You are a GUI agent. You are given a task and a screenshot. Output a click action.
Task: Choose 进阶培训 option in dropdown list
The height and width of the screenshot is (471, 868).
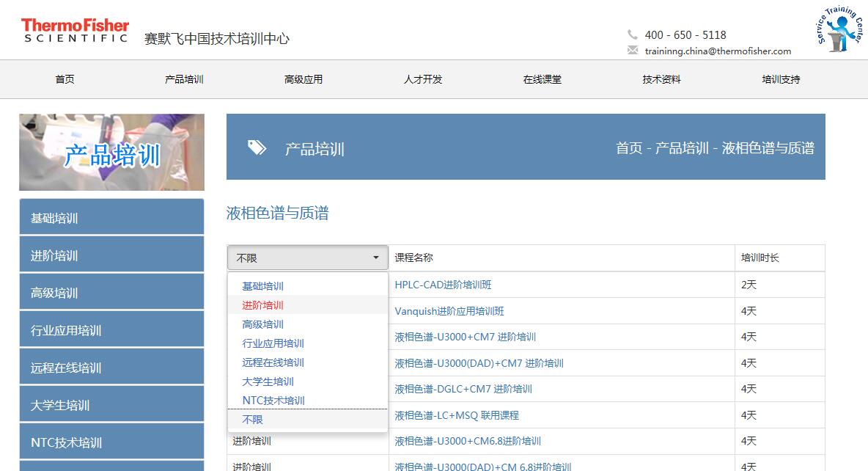(307, 304)
